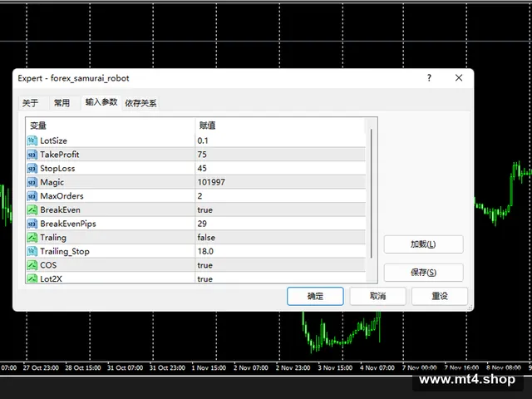Select the Trailing_Stop value 18.0

click(205, 251)
